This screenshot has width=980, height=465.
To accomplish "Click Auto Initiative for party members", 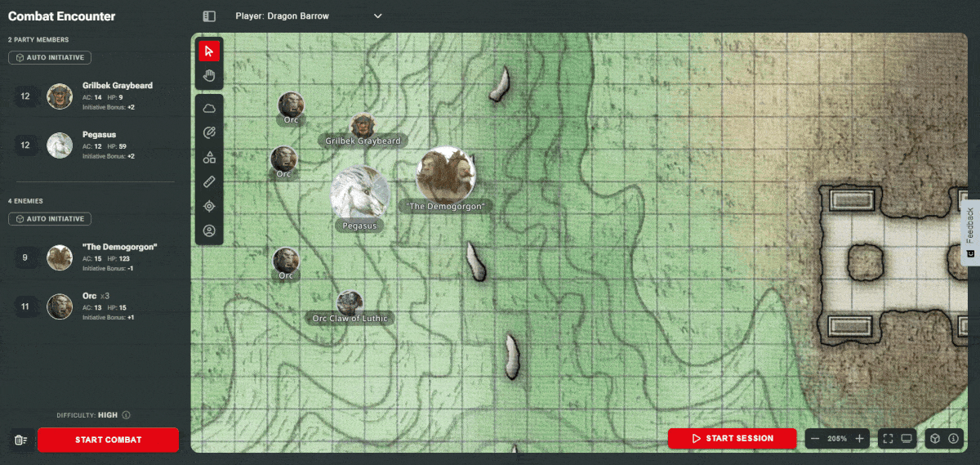I will 50,58.
